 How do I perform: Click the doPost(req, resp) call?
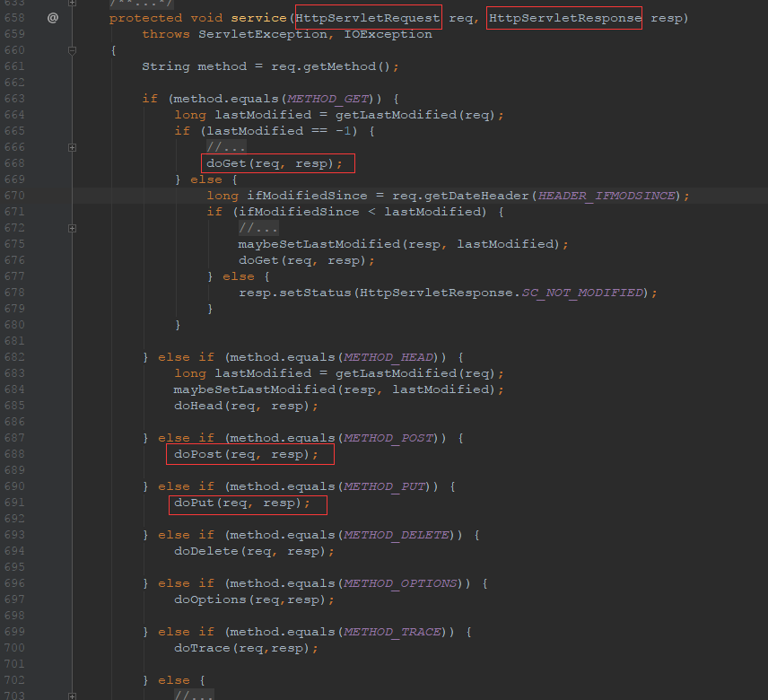pos(241,455)
